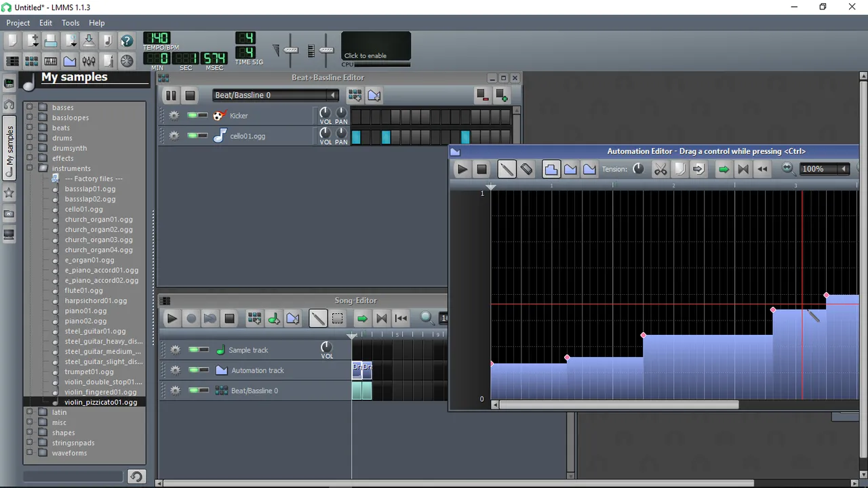The height and width of the screenshot is (488, 868).
Task: Mute the Kicker track
Action: pos(193,116)
